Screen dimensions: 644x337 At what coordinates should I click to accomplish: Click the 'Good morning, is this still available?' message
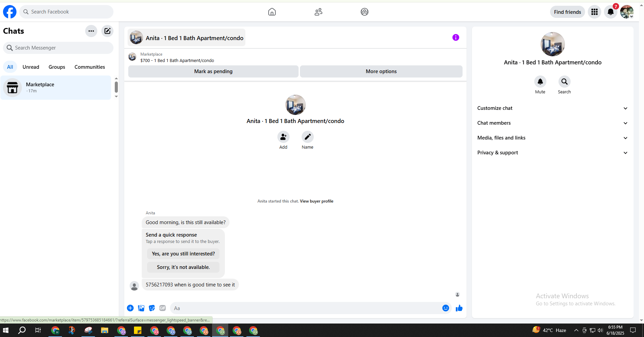click(x=185, y=222)
